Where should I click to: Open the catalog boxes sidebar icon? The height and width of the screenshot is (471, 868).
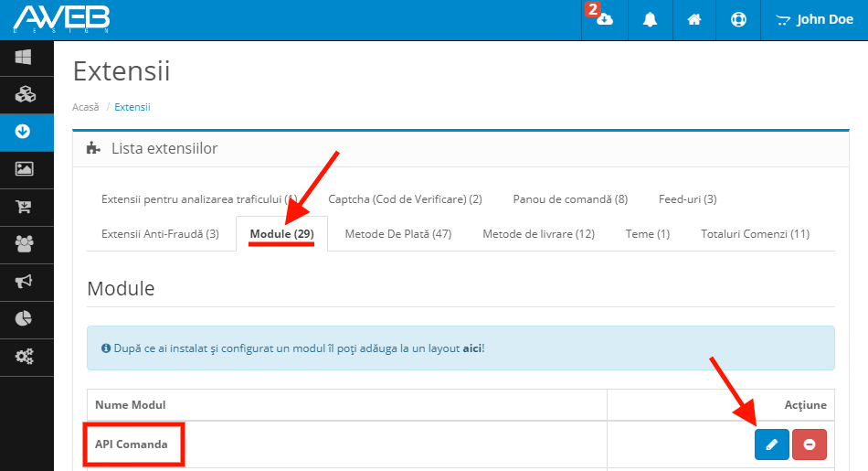[x=24, y=94]
